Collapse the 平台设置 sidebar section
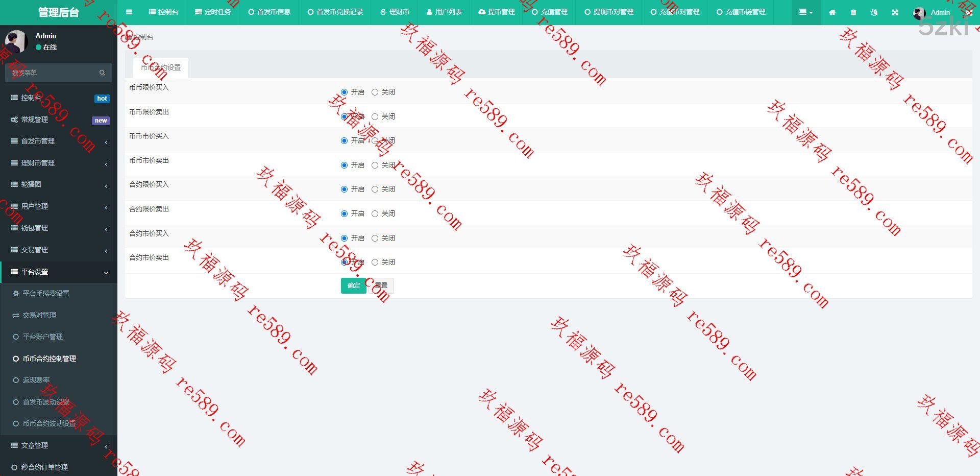980x476 pixels. [x=59, y=272]
